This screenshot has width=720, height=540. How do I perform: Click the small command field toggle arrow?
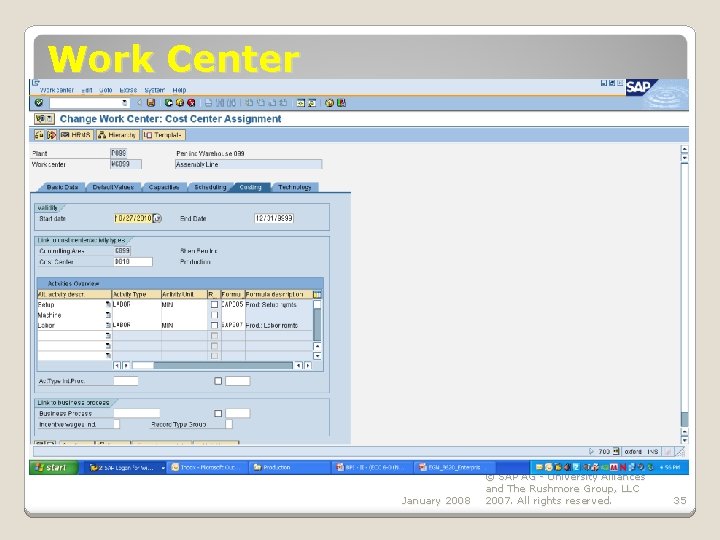(x=139, y=103)
